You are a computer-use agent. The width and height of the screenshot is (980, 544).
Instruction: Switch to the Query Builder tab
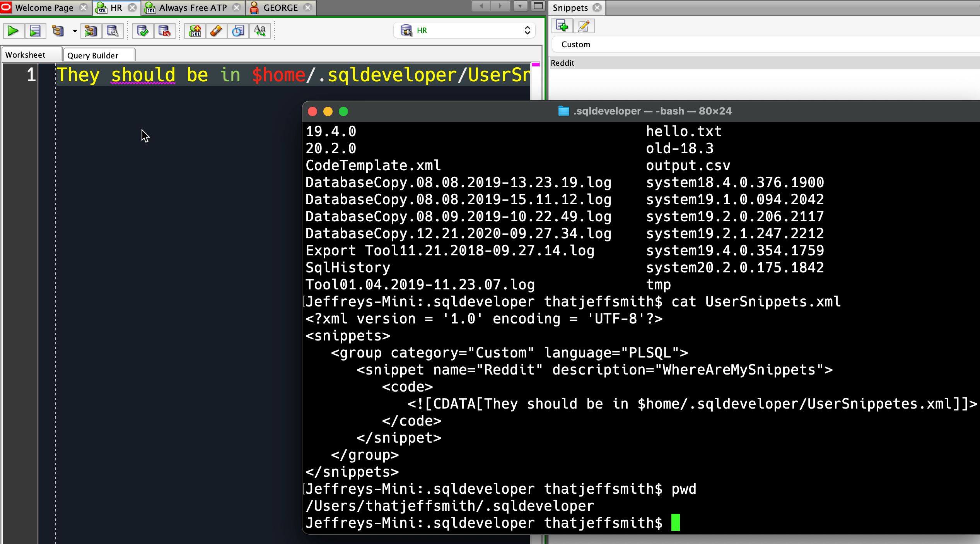[x=99, y=55]
